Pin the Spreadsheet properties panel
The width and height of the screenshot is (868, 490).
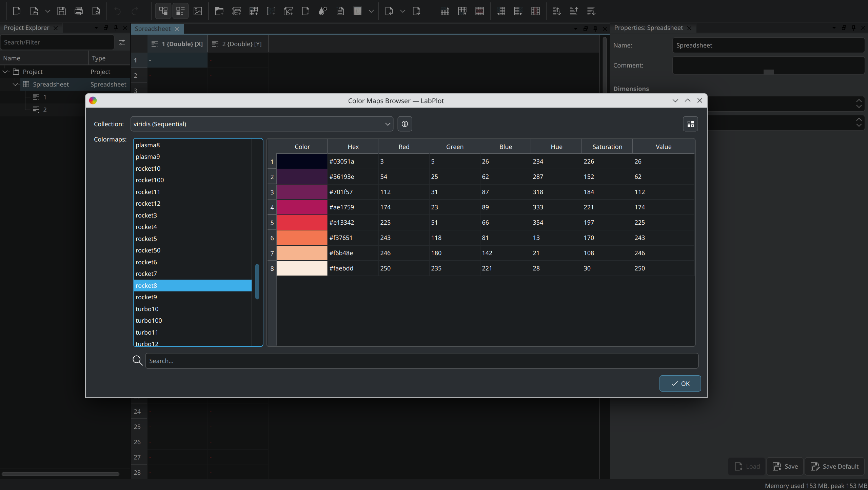click(853, 28)
